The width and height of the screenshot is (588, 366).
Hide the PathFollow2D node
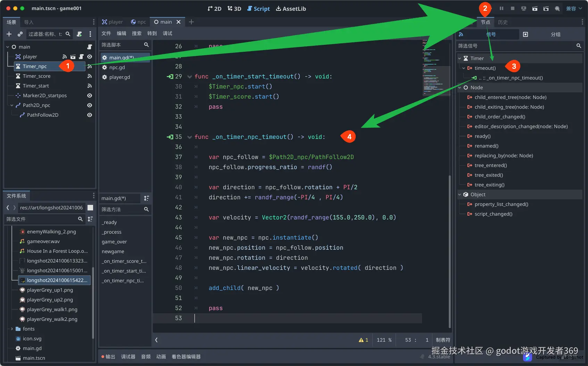point(90,115)
